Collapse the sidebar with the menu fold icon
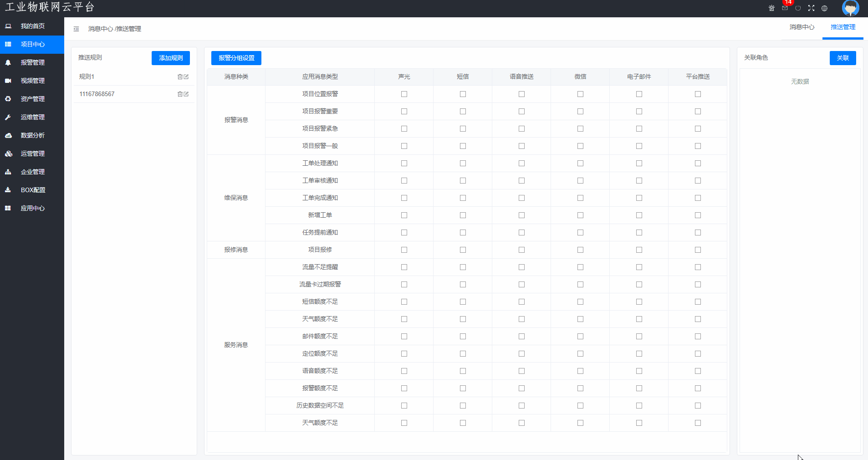The height and width of the screenshot is (460, 868). [x=76, y=29]
